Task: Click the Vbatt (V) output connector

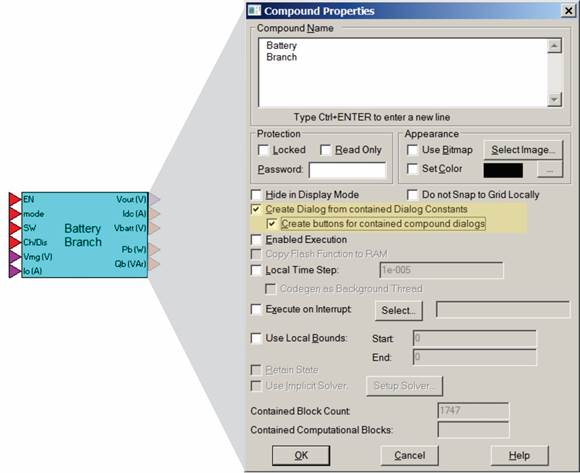Action: pyautogui.click(x=154, y=228)
